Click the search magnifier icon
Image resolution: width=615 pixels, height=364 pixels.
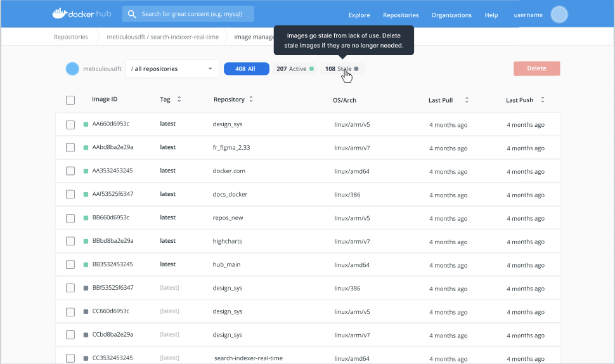tap(132, 14)
